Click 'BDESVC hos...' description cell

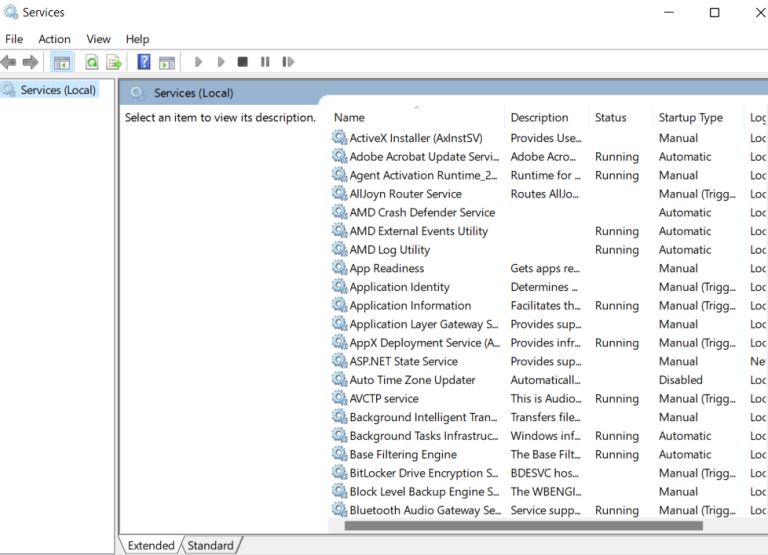click(544, 473)
